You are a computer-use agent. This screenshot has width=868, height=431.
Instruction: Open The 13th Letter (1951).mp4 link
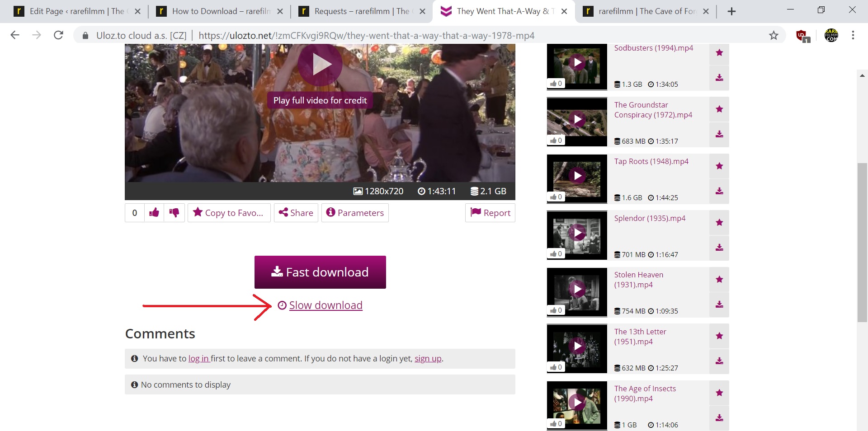click(x=640, y=337)
